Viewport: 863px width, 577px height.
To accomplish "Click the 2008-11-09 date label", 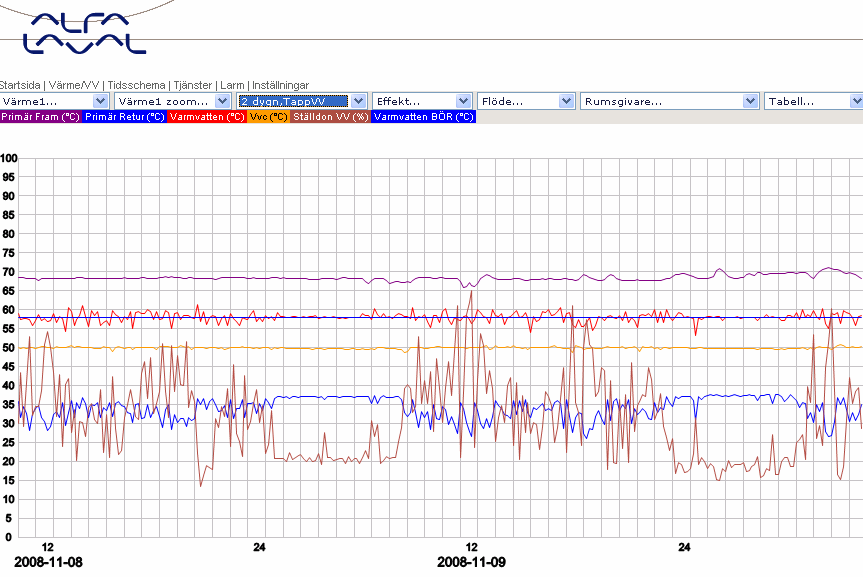I will point(471,562).
